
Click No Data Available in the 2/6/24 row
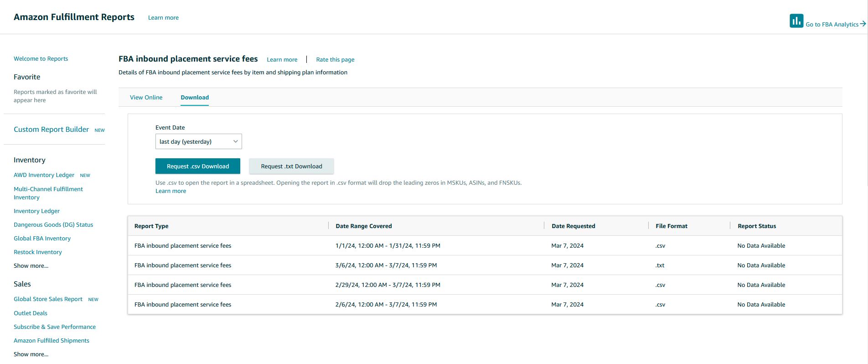coord(761,305)
